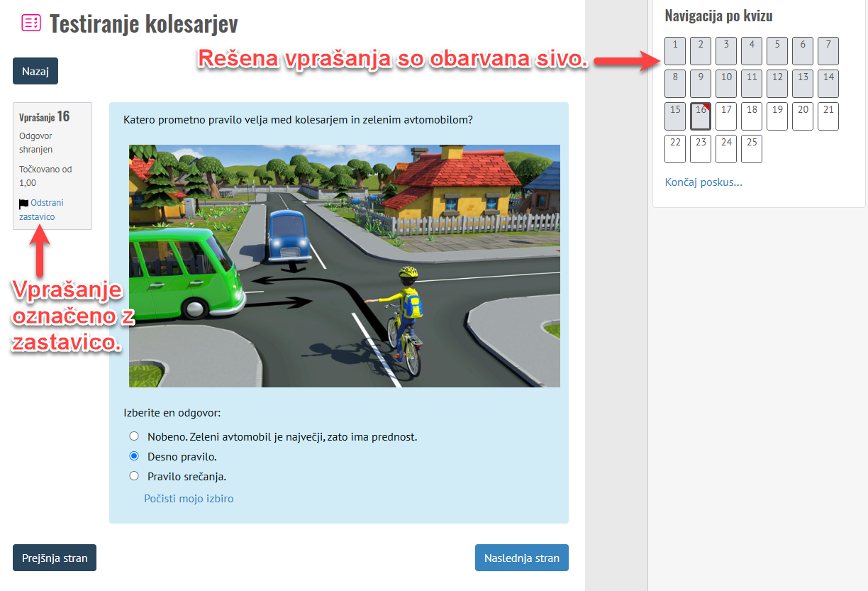This screenshot has width=868, height=591.
Task: Jump to question 7 in navigation
Action: pyautogui.click(x=828, y=51)
